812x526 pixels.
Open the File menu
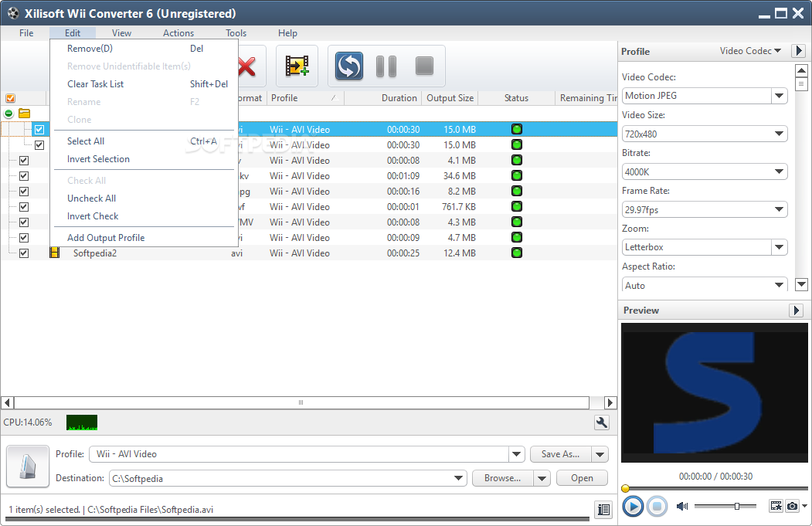[26, 33]
